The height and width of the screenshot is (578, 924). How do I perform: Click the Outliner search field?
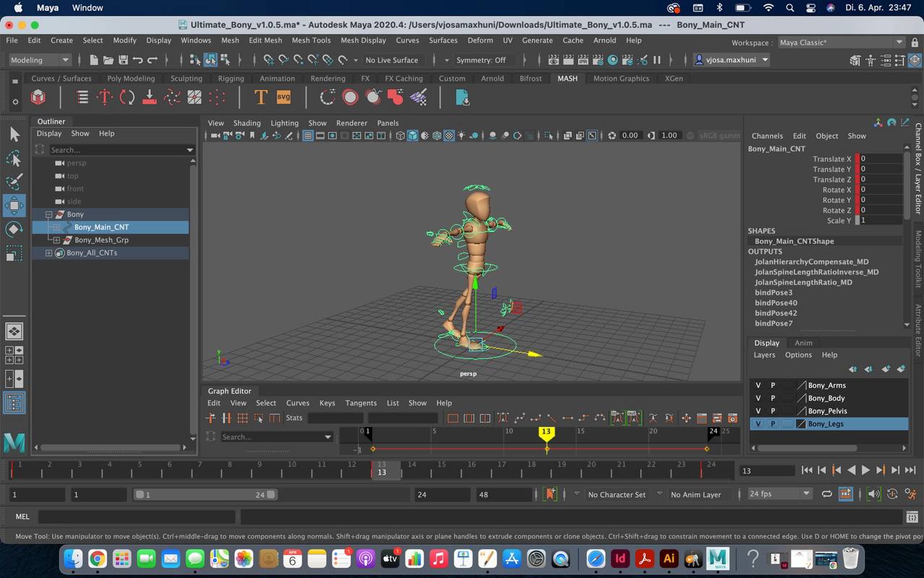(120, 150)
